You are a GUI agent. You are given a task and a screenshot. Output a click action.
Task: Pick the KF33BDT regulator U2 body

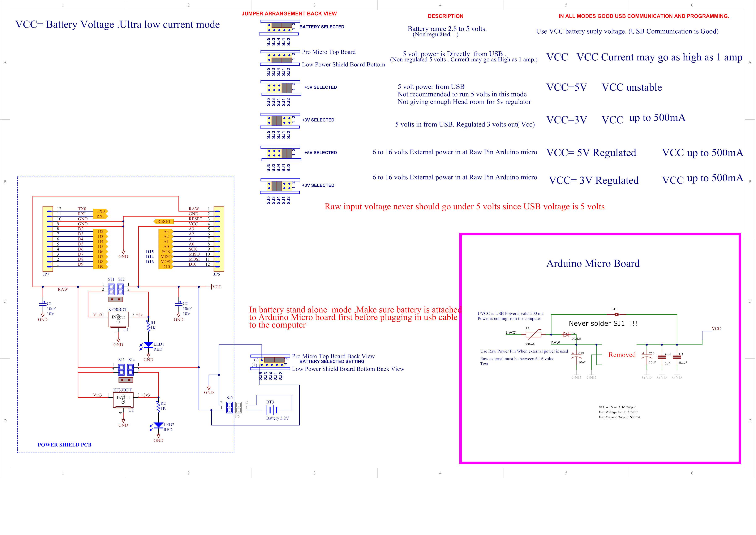point(123,400)
